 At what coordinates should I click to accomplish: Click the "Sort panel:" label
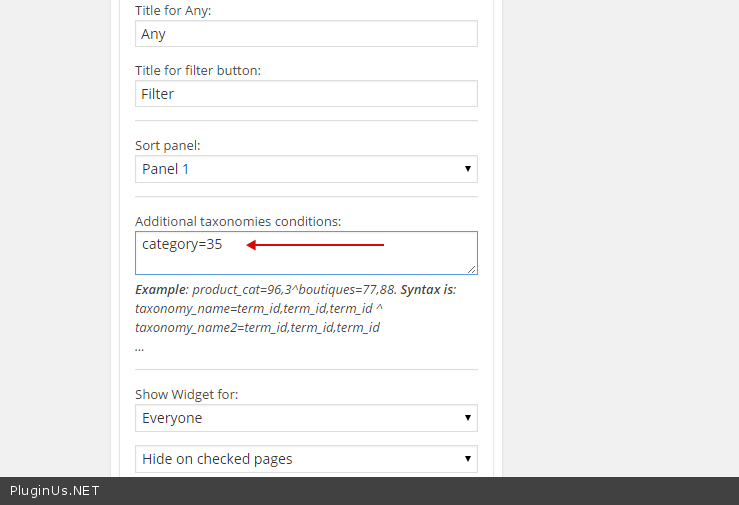(x=168, y=146)
